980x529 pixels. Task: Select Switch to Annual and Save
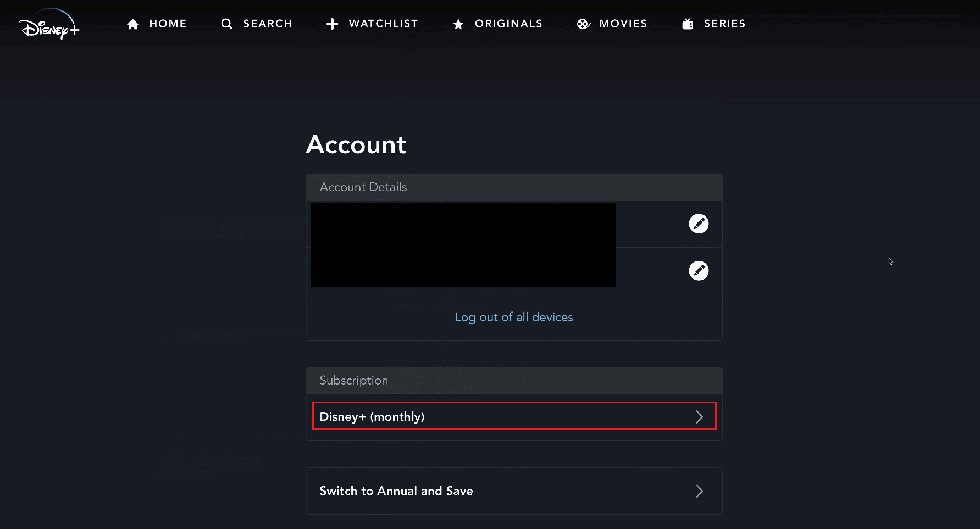pos(514,491)
